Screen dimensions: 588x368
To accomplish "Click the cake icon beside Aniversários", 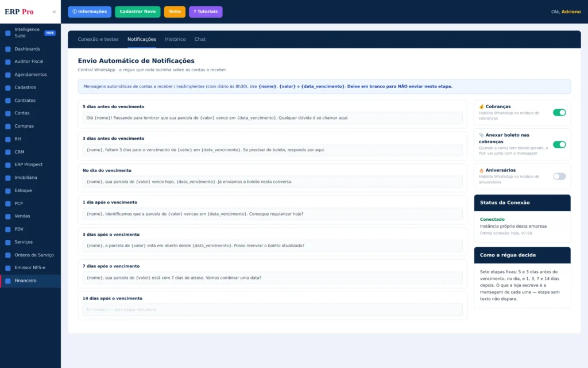I will [x=482, y=170].
